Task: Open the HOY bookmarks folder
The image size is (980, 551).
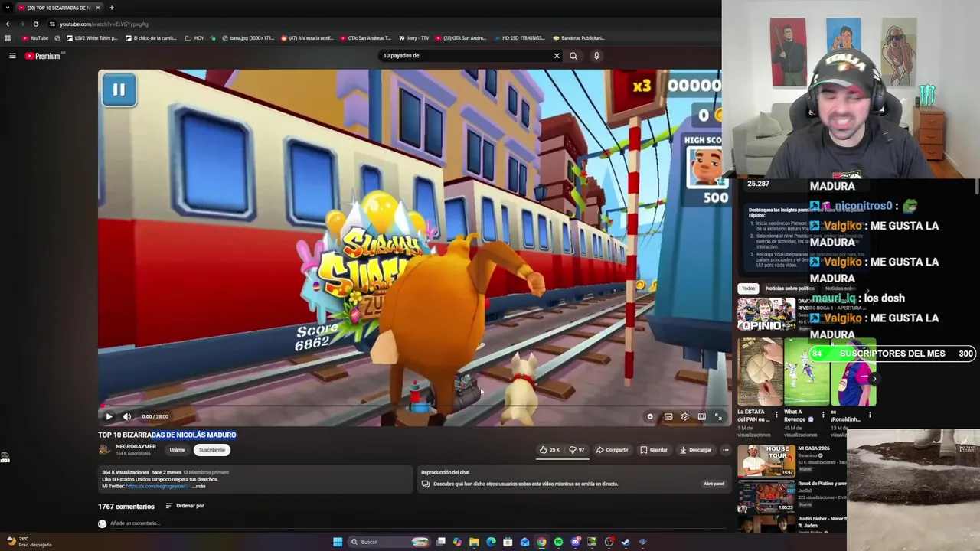Action: (194, 37)
